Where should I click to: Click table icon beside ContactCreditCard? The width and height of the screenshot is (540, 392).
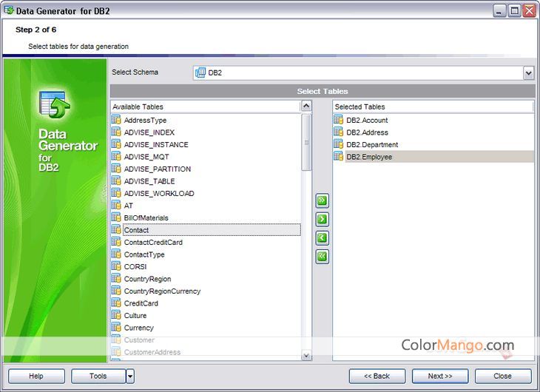[x=116, y=242]
